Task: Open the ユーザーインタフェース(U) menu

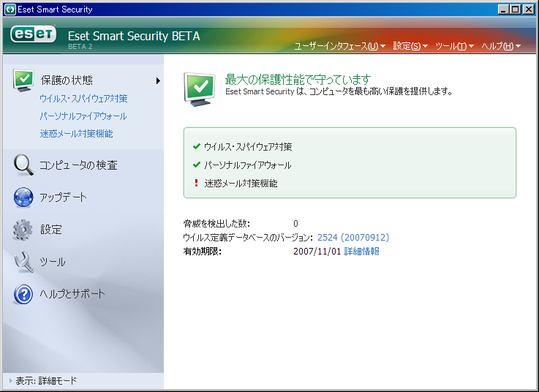Action: (339, 46)
